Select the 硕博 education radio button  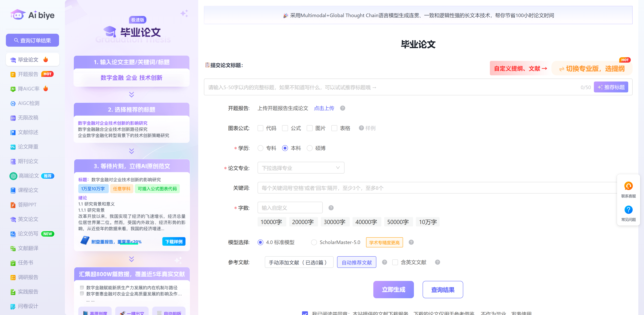[309, 148]
